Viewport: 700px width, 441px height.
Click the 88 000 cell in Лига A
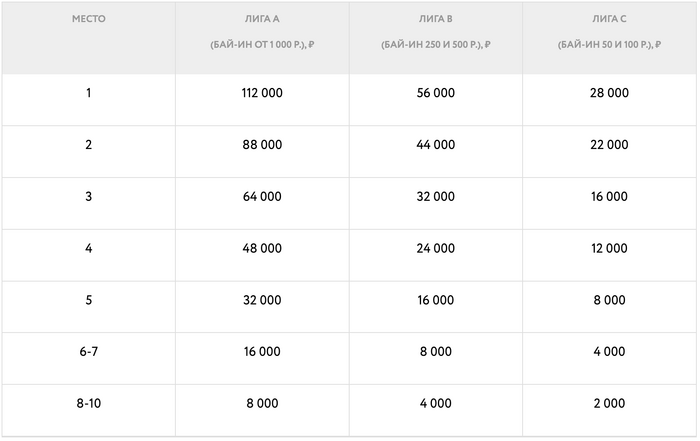[262, 145]
